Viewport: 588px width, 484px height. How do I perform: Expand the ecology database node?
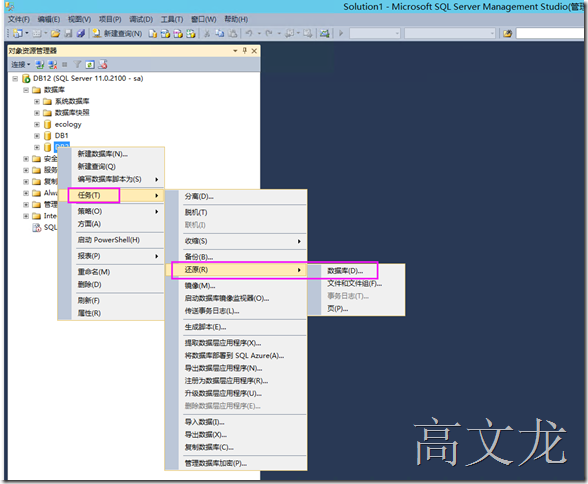[x=37, y=124]
